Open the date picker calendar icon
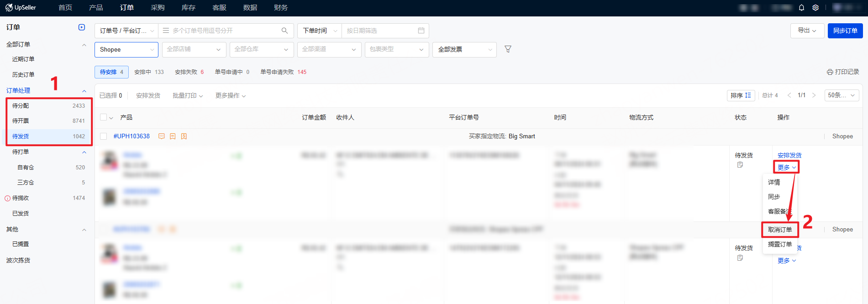The image size is (868, 304). [x=421, y=31]
